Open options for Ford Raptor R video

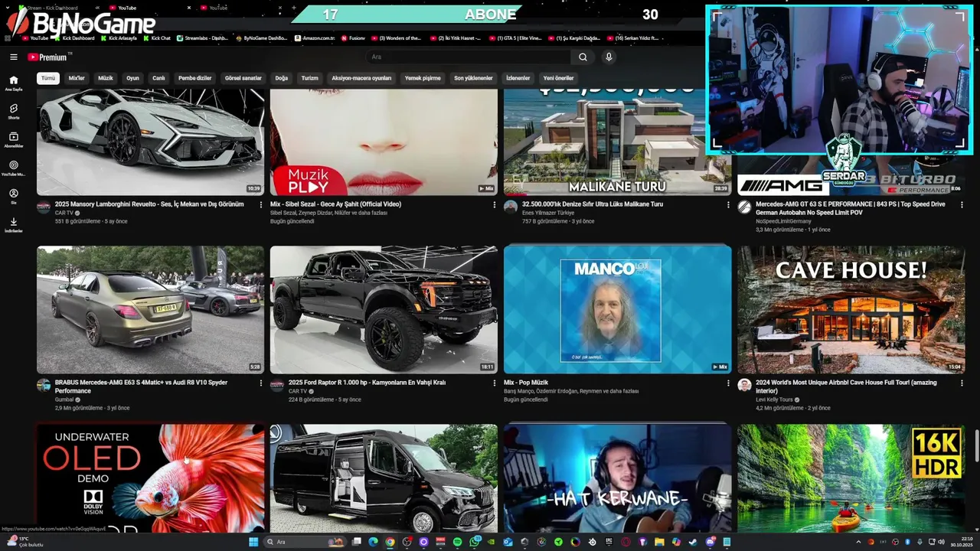point(494,383)
